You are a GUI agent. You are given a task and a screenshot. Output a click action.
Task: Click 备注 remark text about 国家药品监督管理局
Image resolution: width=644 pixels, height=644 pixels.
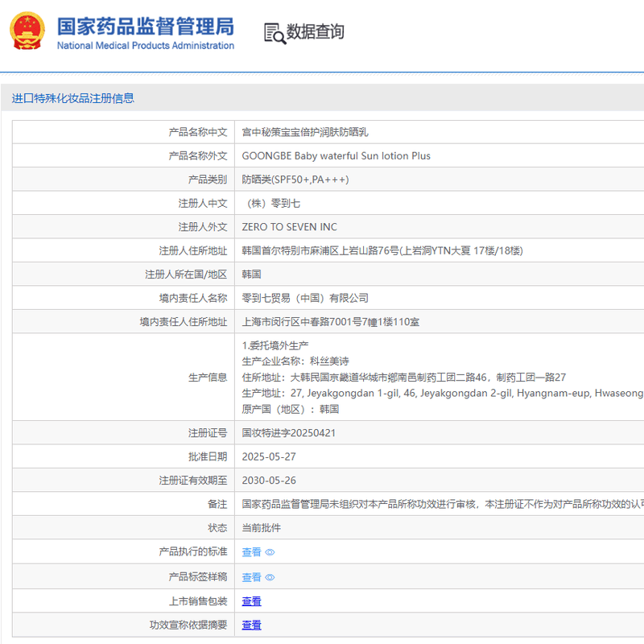click(443, 505)
